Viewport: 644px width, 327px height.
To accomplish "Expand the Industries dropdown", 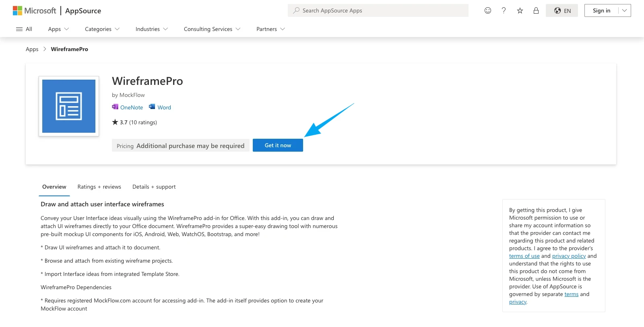I will [x=152, y=29].
